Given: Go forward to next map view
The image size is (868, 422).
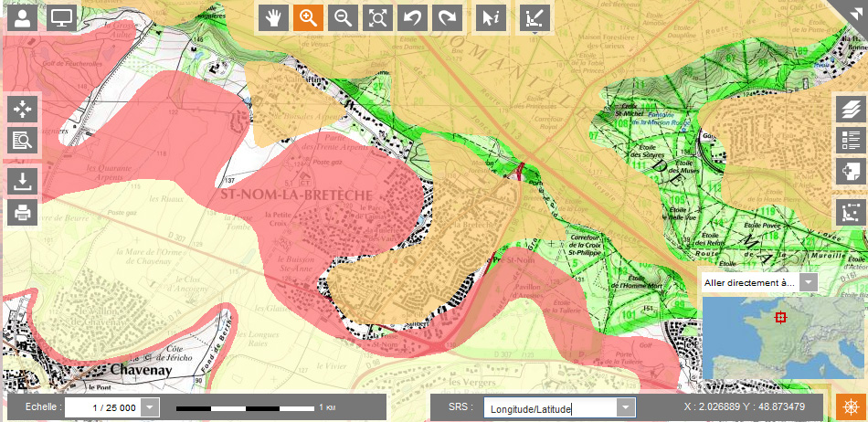Looking at the screenshot, I should (448, 17).
